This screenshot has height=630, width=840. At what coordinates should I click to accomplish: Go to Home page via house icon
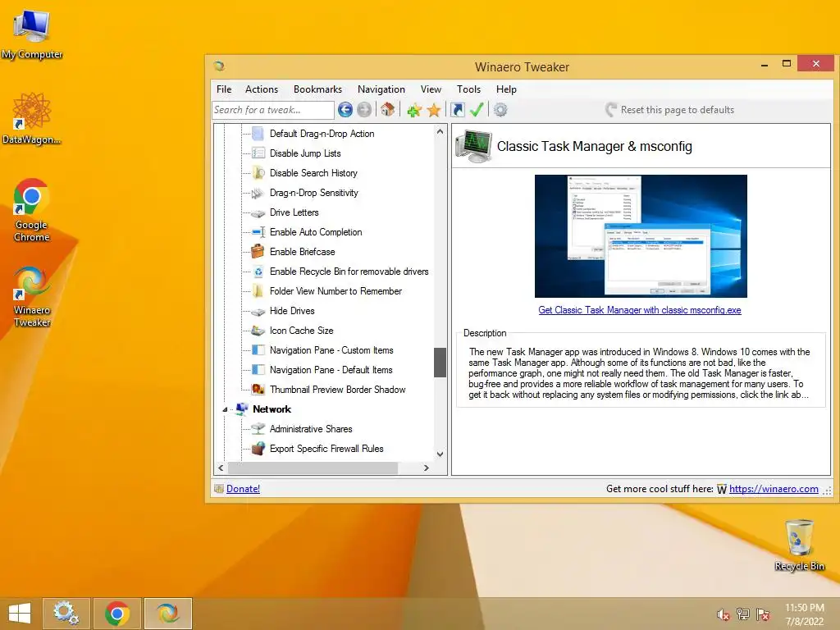click(x=388, y=110)
